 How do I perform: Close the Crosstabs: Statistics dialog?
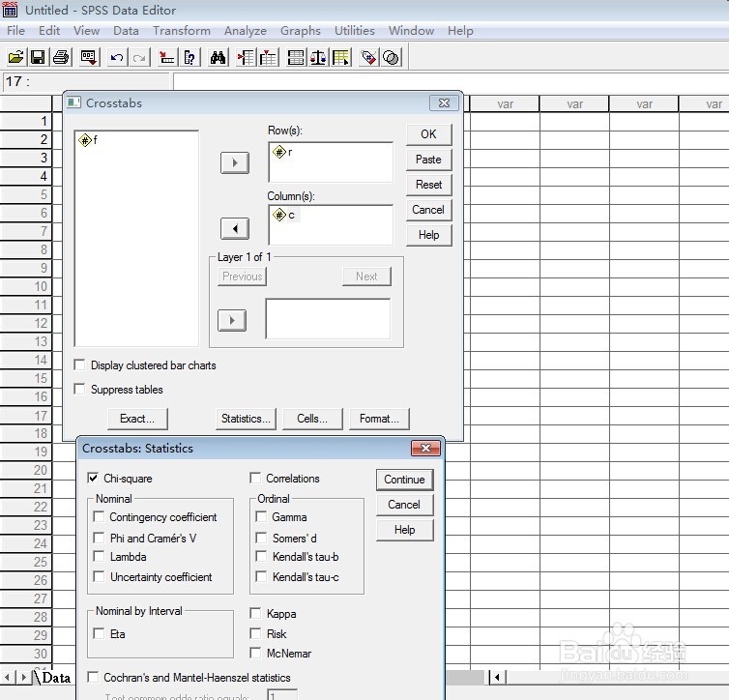(x=425, y=448)
